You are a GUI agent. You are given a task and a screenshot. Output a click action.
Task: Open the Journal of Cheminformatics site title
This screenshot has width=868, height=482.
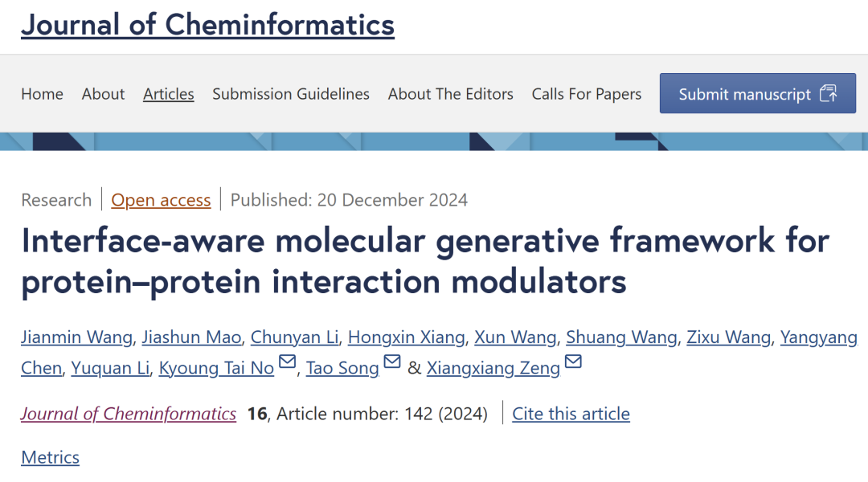coord(207,25)
